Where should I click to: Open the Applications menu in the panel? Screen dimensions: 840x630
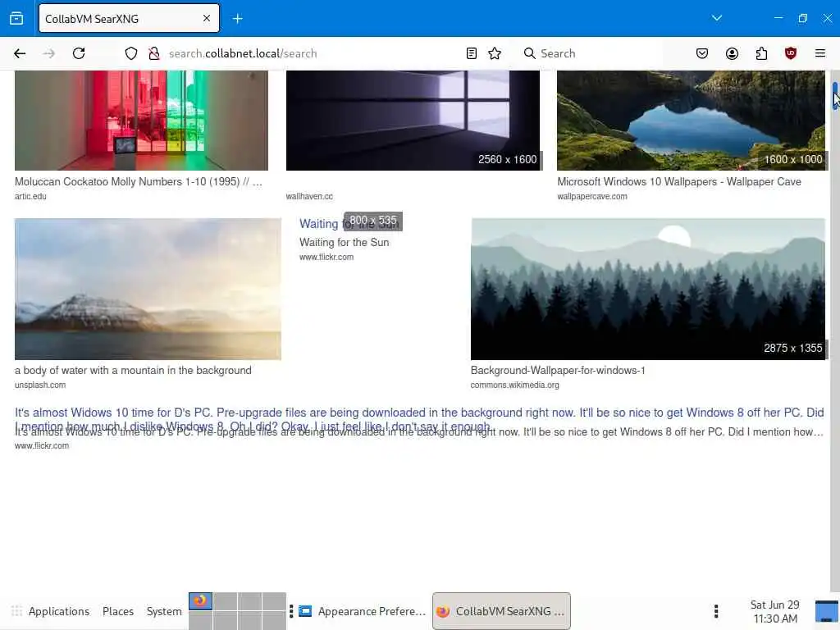pos(59,611)
